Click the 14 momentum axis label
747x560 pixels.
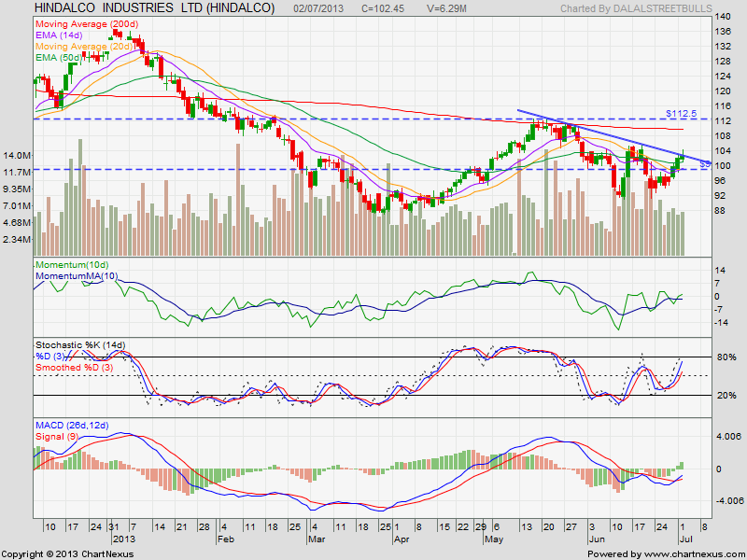coord(721,271)
